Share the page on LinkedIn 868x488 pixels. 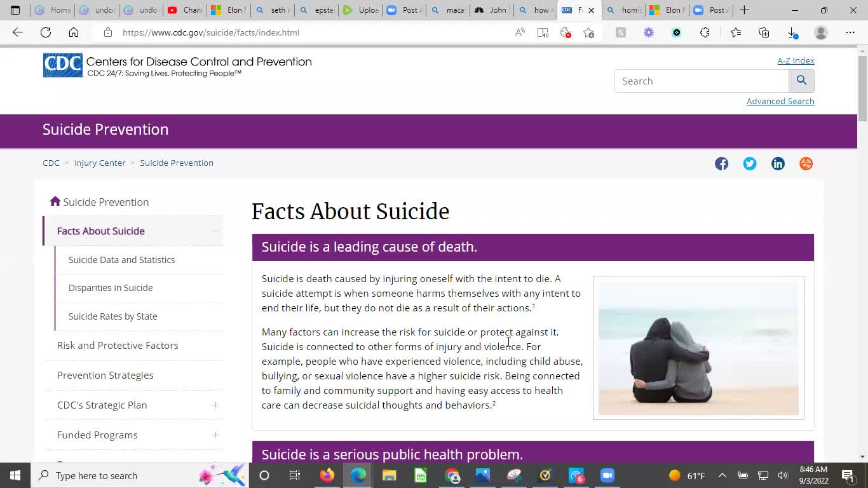(778, 163)
